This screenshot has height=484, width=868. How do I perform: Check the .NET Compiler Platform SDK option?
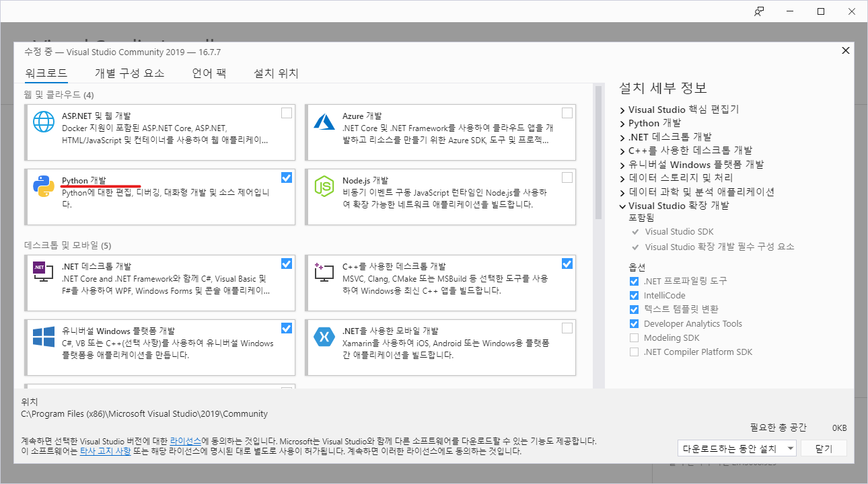point(634,352)
